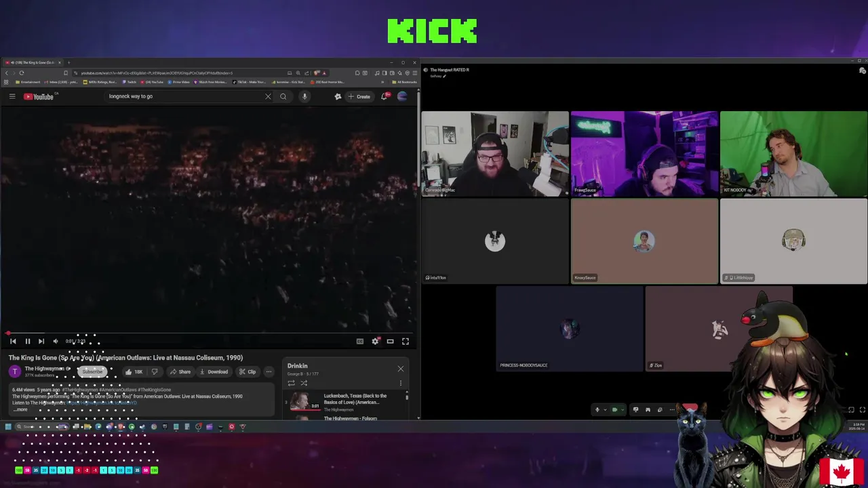The image size is (868, 488).
Task: Enter full screen on the player
Action: pos(406,342)
